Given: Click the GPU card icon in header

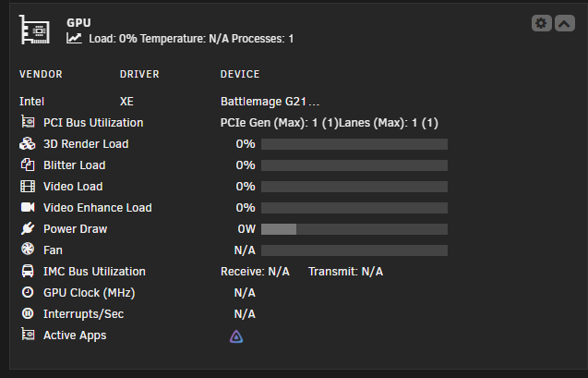Looking at the screenshot, I should point(34,30).
